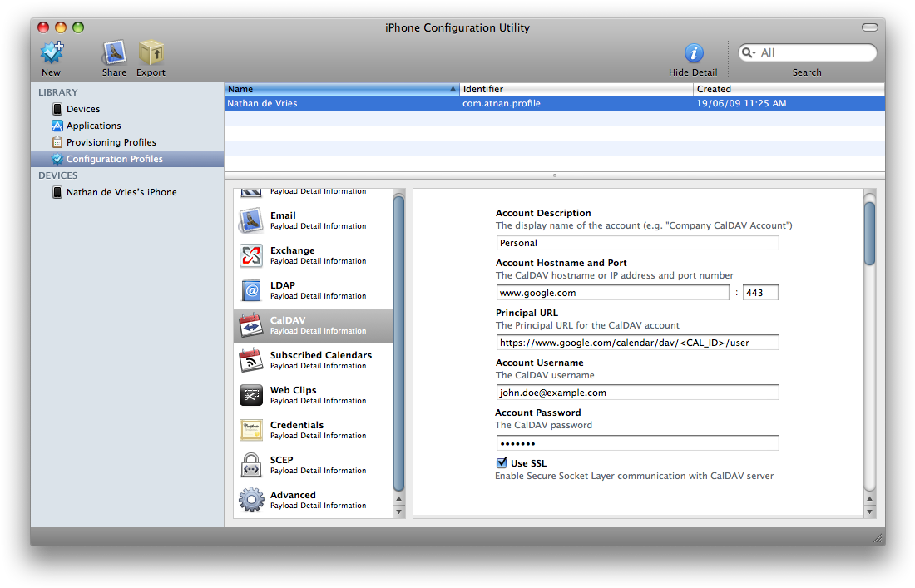Screen dimensions: 915x588
Task: Click the payload list scroll down arrow
Action: click(399, 511)
